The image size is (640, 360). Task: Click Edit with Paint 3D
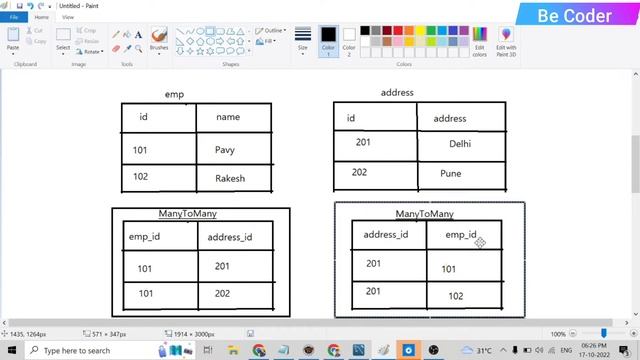coord(506,41)
